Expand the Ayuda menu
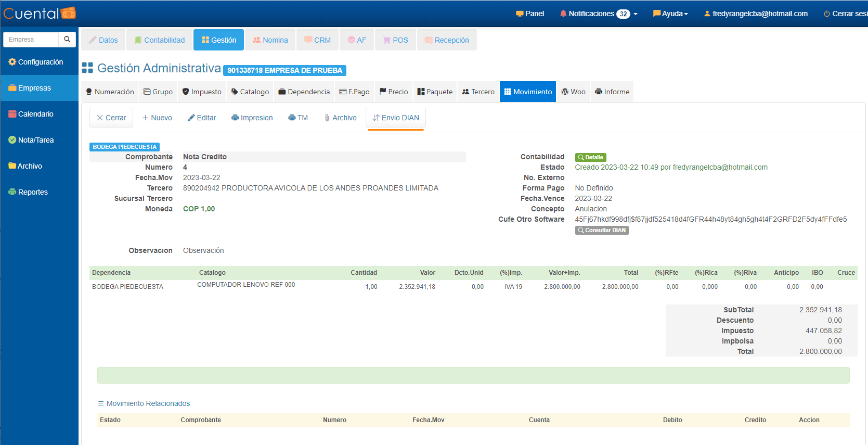 coord(670,14)
